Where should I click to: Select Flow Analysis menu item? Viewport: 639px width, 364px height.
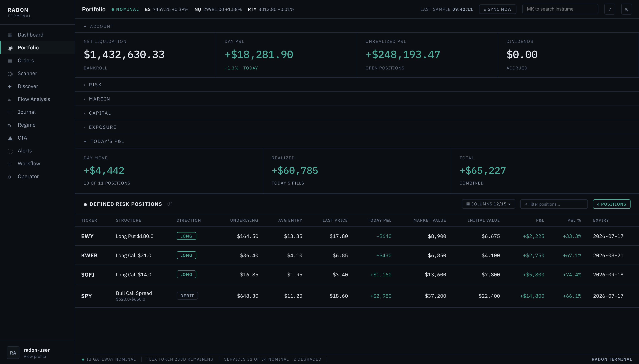pyautogui.click(x=38, y=99)
